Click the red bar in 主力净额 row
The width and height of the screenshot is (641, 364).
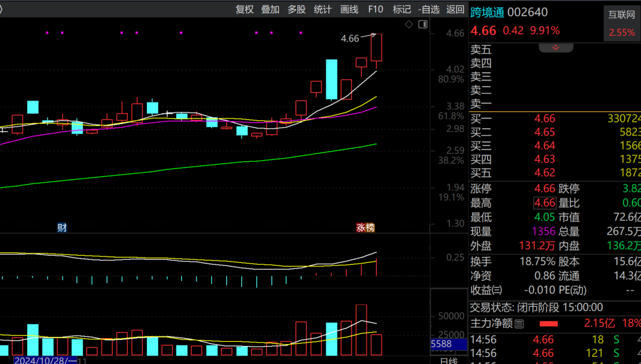click(x=548, y=324)
